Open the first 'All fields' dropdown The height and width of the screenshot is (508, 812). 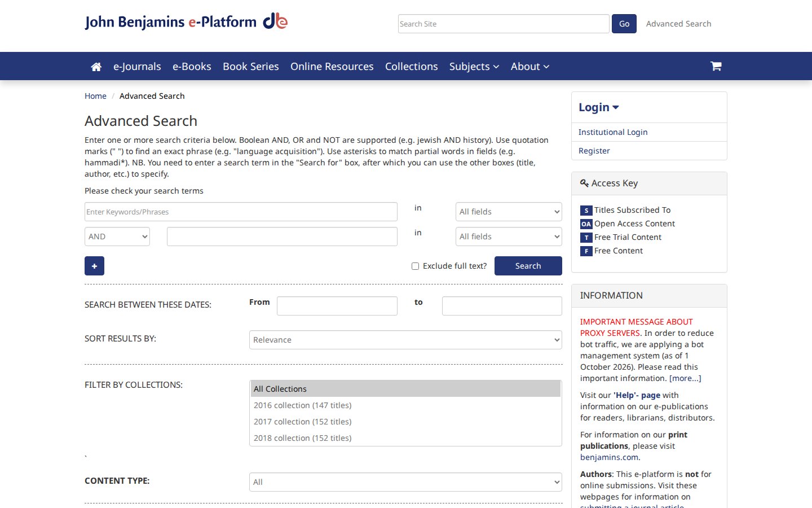tap(509, 212)
